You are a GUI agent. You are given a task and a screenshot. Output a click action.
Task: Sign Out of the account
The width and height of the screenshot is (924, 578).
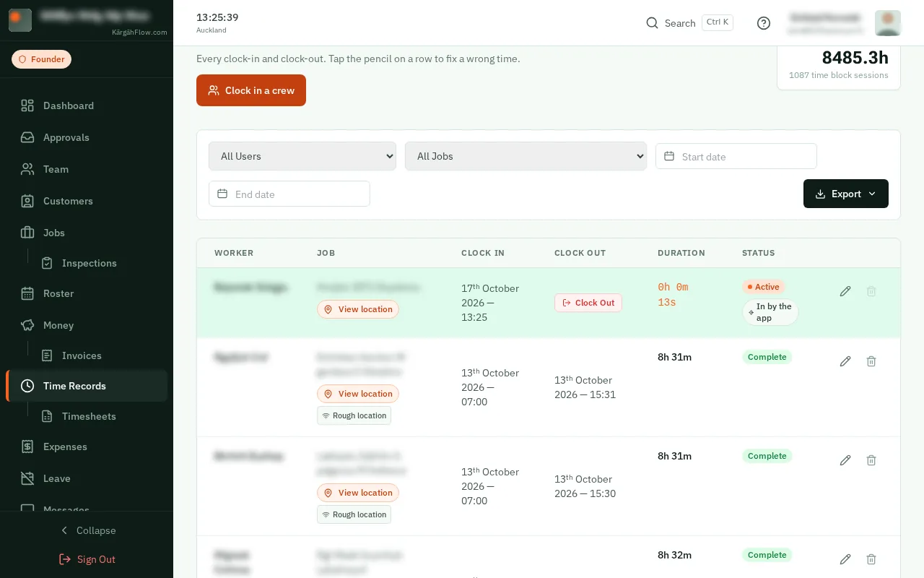pyautogui.click(x=87, y=559)
